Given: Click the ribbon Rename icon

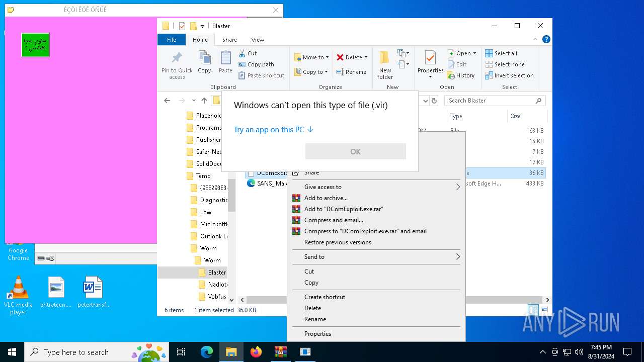Looking at the screenshot, I should 340,72.
